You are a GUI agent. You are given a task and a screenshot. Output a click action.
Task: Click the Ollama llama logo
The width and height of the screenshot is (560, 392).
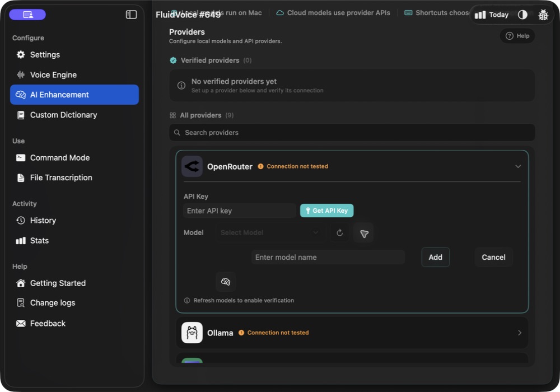tap(192, 333)
